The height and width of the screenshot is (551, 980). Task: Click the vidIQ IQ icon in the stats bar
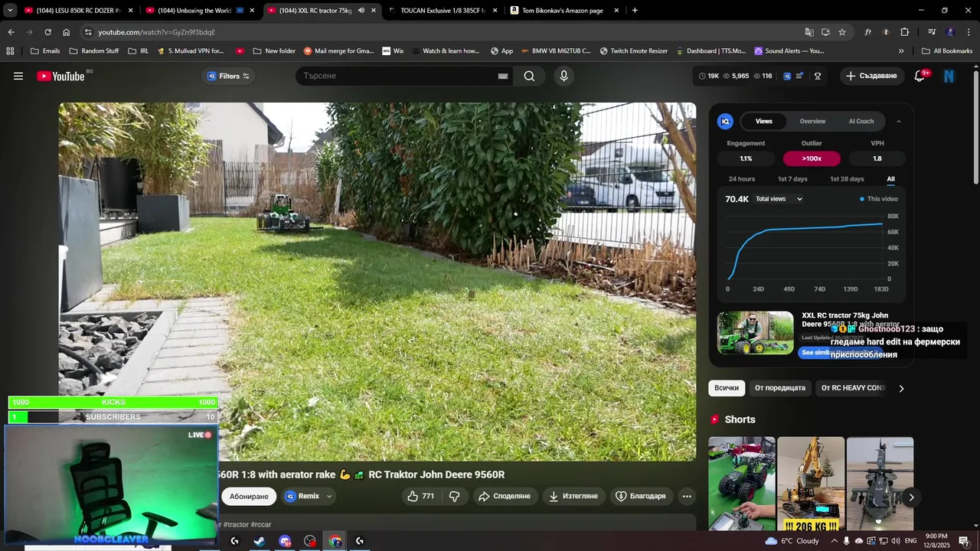[x=787, y=76]
